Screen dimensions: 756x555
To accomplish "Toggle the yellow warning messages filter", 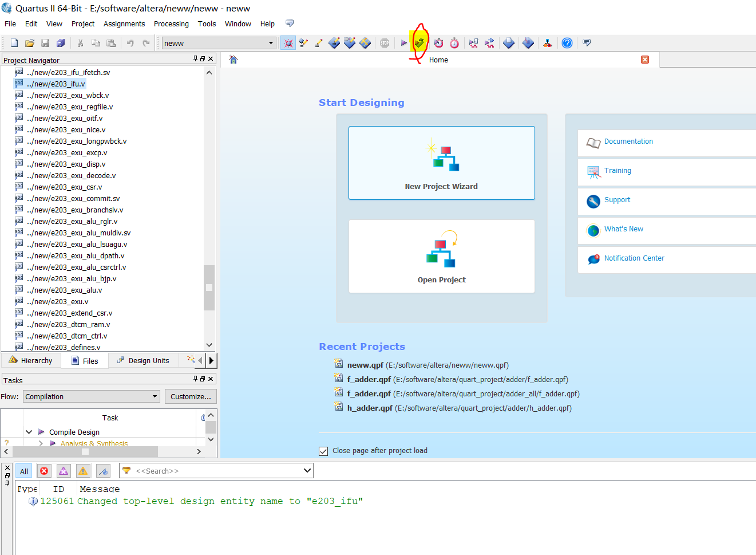I will (83, 471).
